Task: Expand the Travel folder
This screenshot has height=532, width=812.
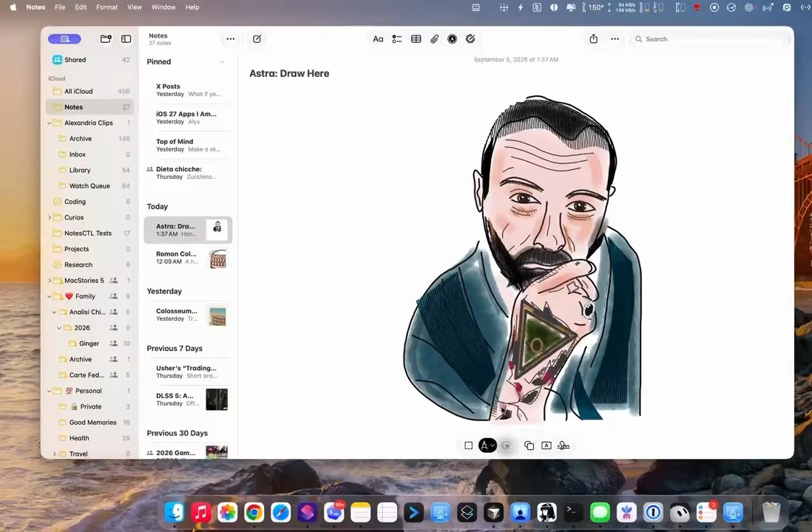Action: (55, 454)
